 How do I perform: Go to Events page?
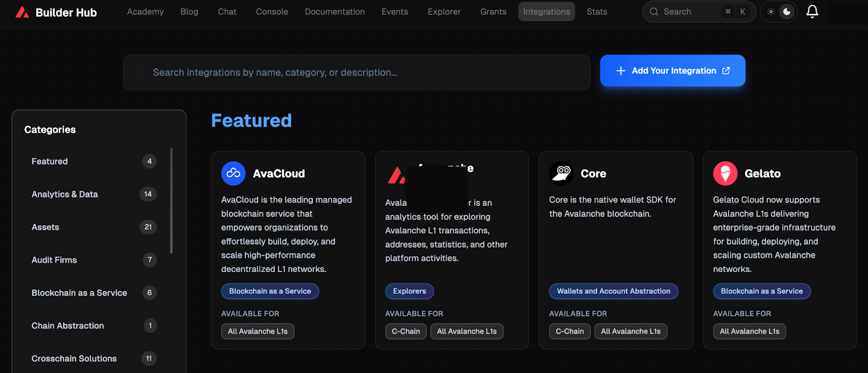click(394, 11)
